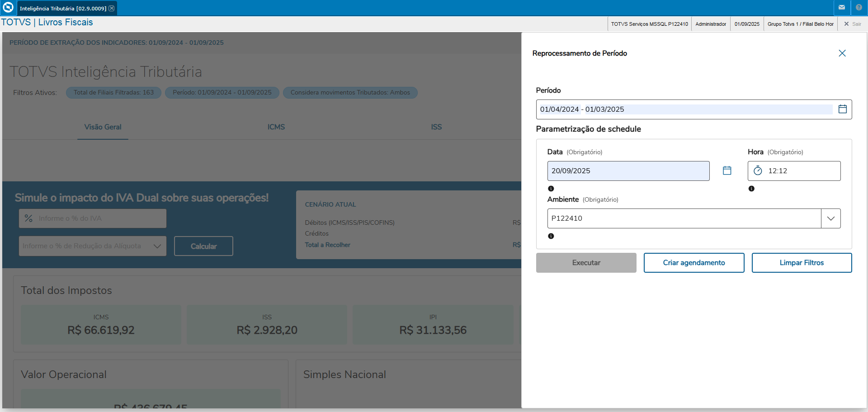Open the Data field calendar icon
This screenshot has width=868, height=412.
click(x=727, y=170)
